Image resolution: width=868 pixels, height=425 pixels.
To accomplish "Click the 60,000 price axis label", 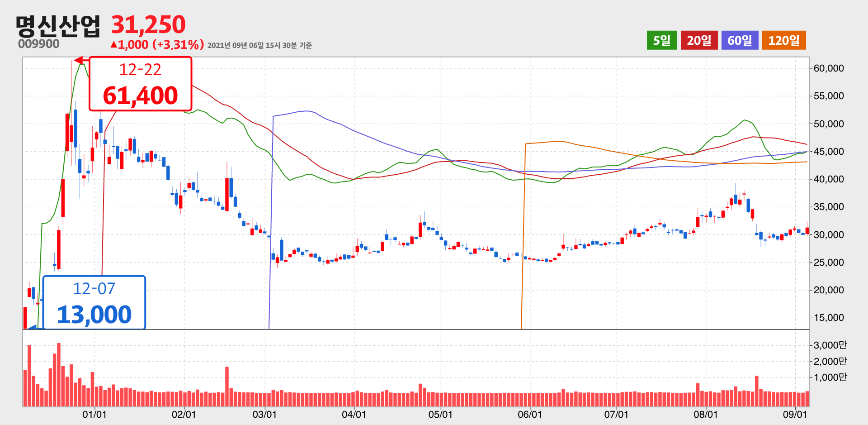I will coord(829,68).
